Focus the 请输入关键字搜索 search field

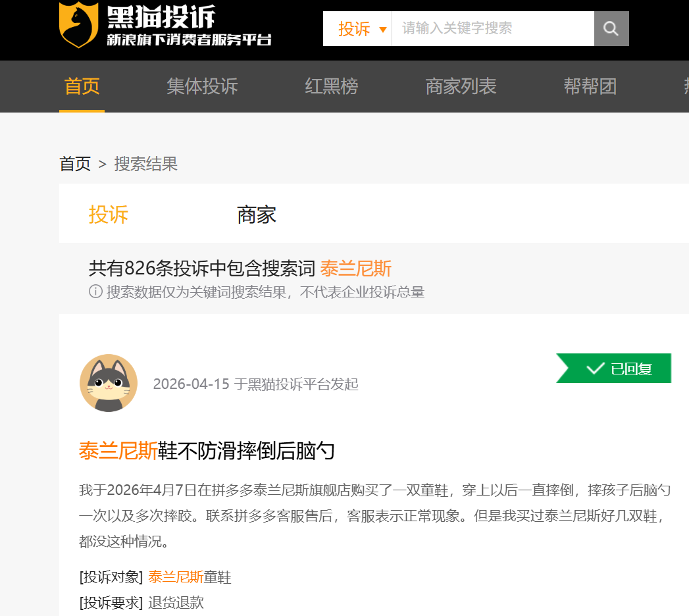point(493,28)
